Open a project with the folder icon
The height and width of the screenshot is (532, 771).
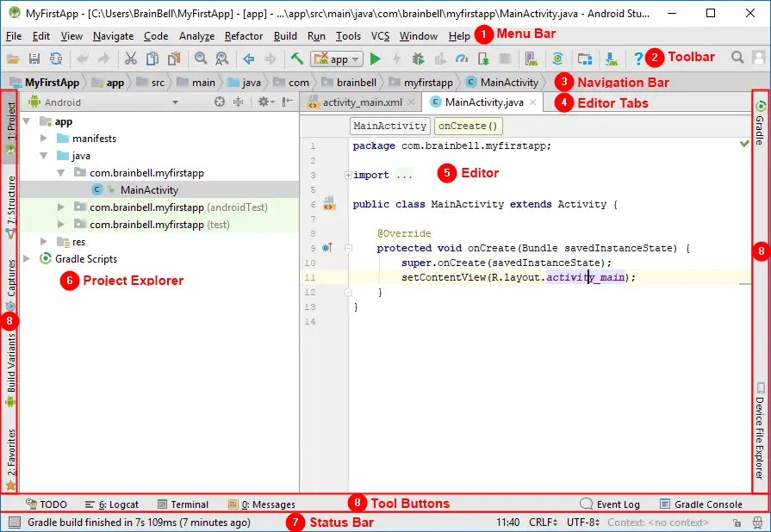click(13, 59)
